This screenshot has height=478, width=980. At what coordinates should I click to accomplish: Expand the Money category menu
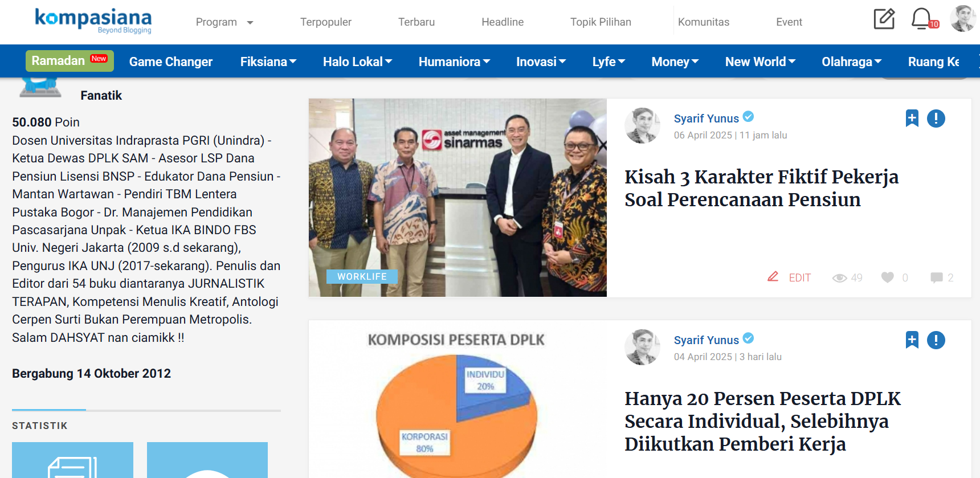675,62
